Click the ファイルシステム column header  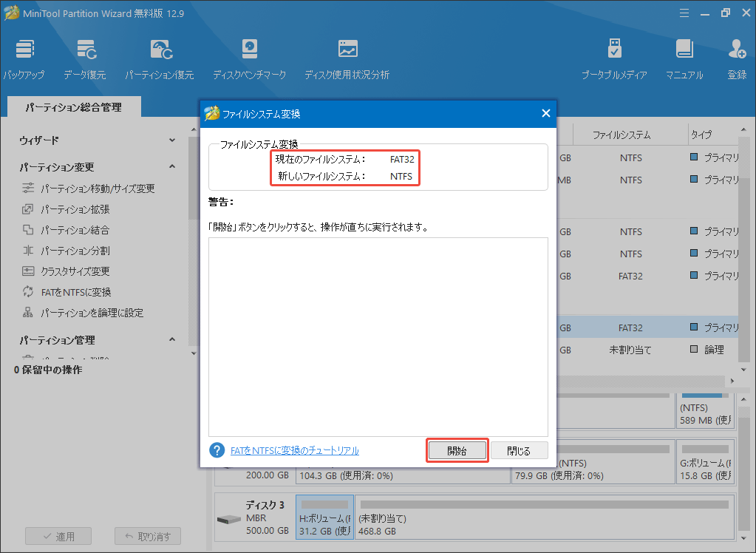[x=630, y=135]
